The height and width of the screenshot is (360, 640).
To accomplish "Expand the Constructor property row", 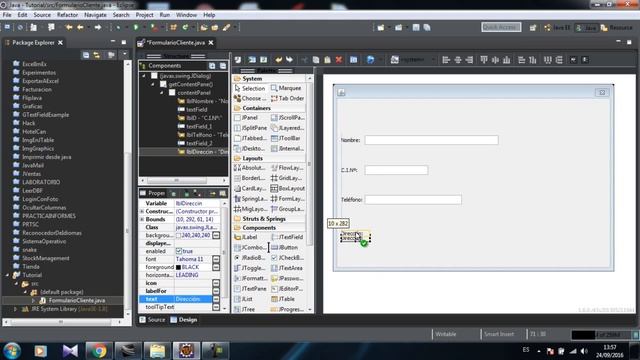I will tap(142, 211).
